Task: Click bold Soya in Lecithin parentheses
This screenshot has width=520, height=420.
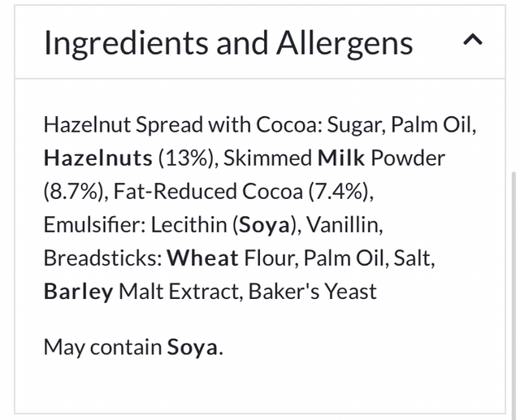Action: [265, 224]
